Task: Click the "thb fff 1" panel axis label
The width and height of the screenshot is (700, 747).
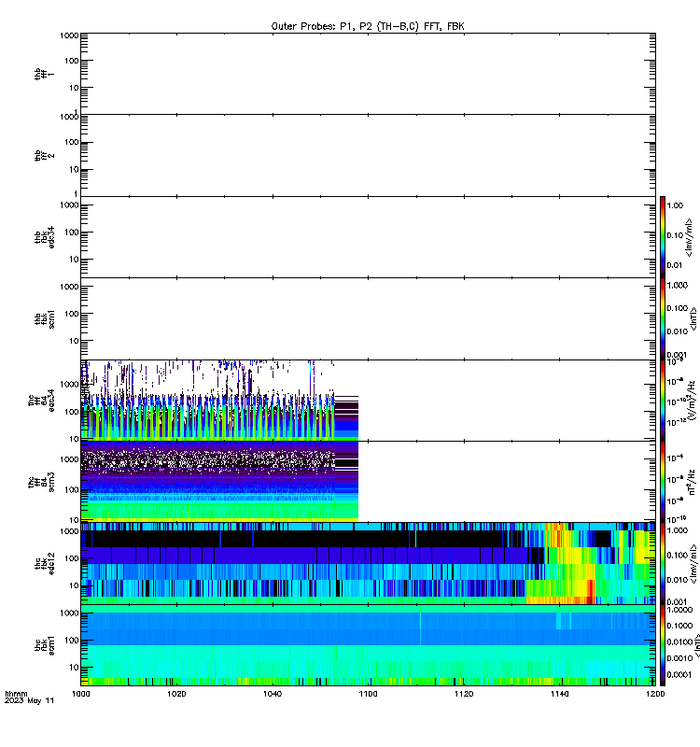Action: pyautogui.click(x=44, y=74)
